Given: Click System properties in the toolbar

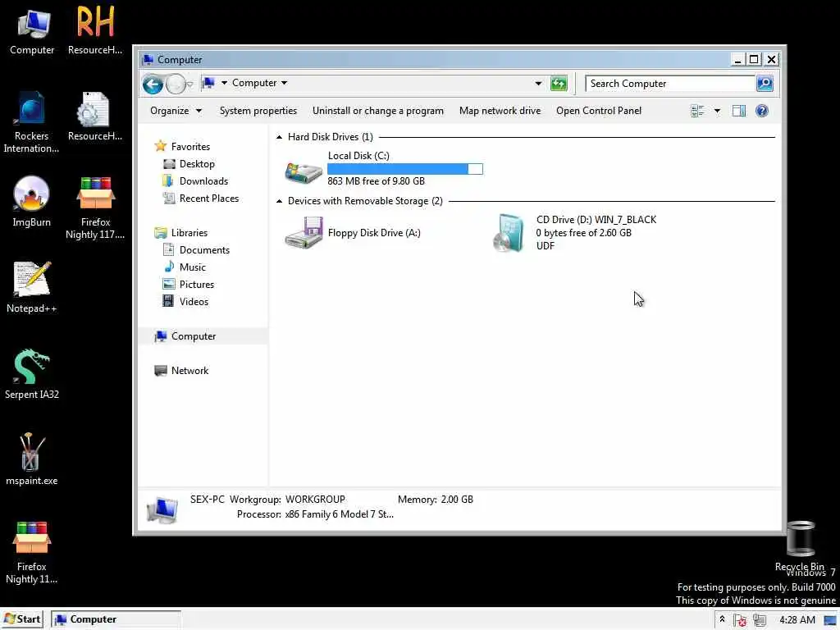Looking at the screenshot, I should pyautogui.click(x=258, y=111).
